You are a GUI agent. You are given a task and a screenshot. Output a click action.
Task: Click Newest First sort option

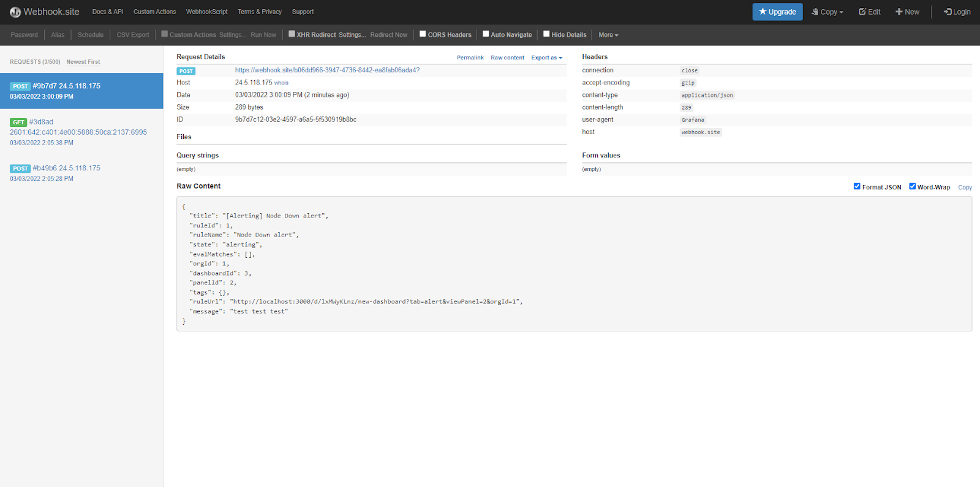point(83,62)
